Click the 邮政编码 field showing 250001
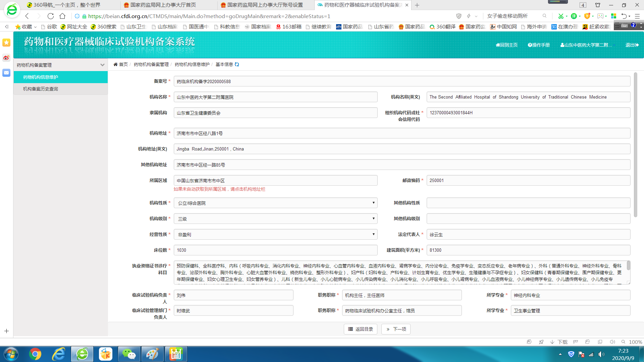This screenshot has width=644, height=362. point(528,180)
